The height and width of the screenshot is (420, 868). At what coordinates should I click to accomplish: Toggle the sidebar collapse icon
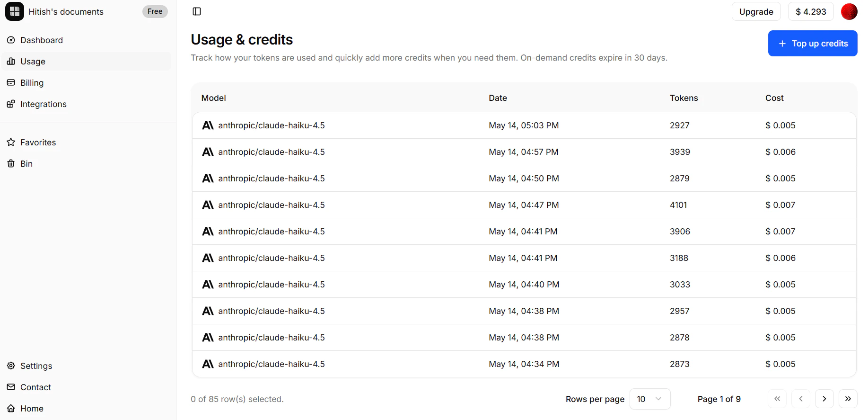click(x=197, y=11)
